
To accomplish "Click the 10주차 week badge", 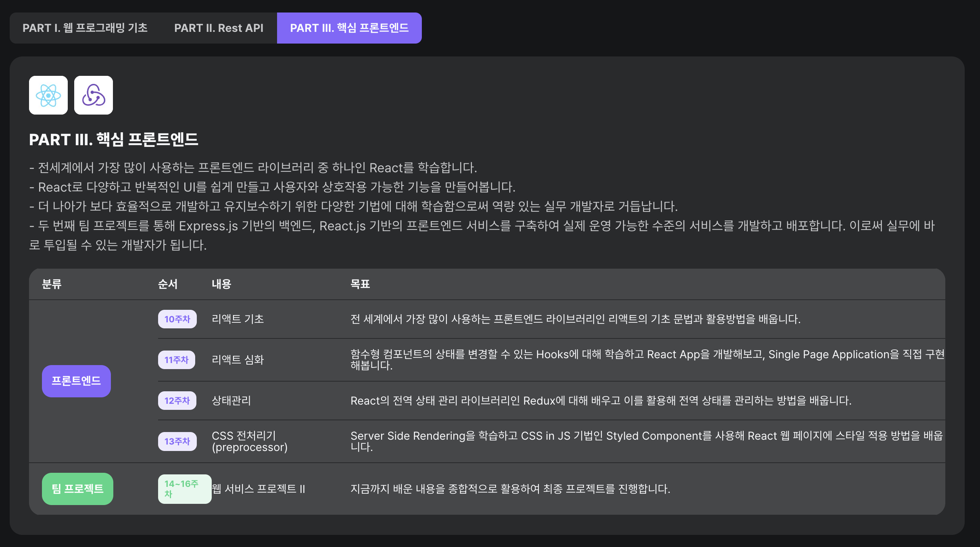I will pos(177,319).
